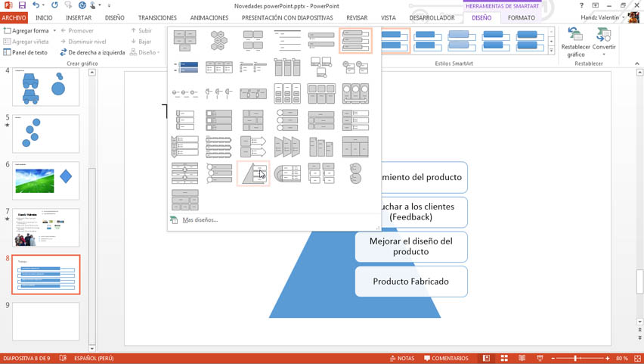Click the Undo arrow icon
Image resolution: width=644 pixels, height=364 pixels.
coord(35,5)
